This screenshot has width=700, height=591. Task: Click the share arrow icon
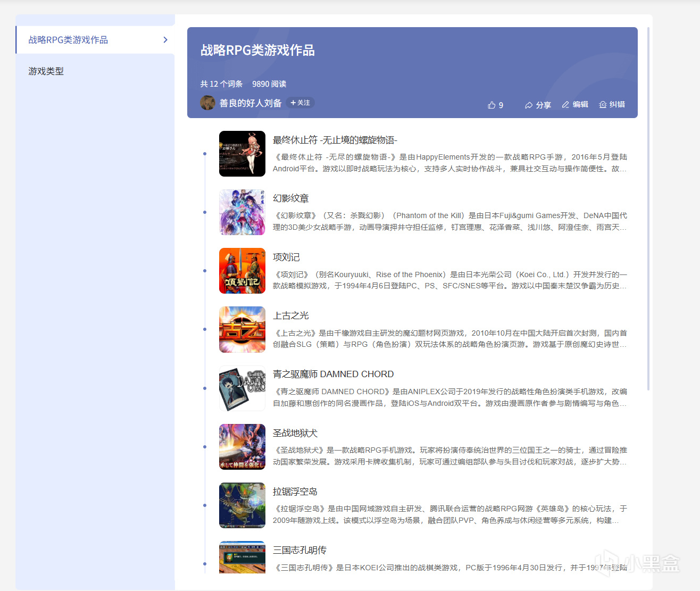tap(529, 105)
